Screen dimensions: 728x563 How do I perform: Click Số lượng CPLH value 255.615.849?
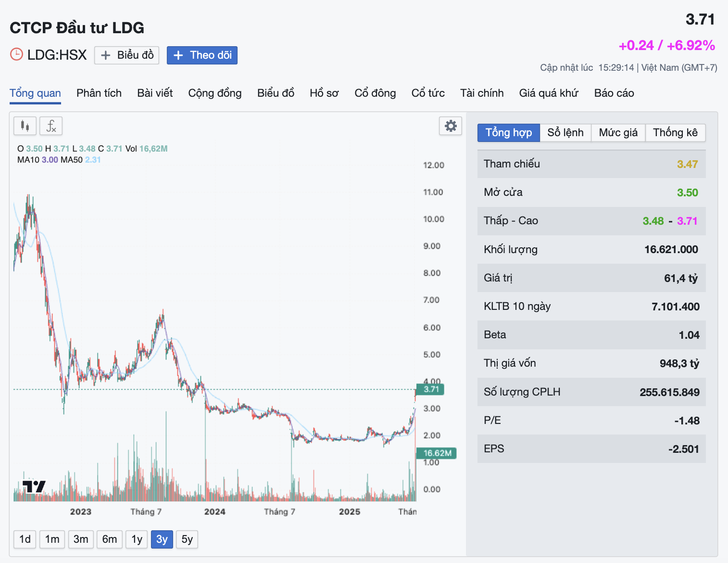point(669,392)
